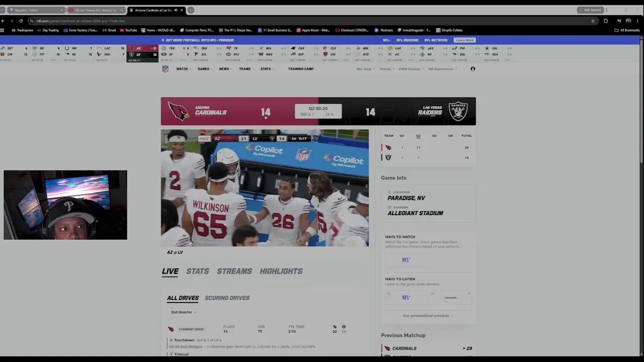Click the page vertical scrollbar
Screen dimensions: 644x362
click(641, 101)
